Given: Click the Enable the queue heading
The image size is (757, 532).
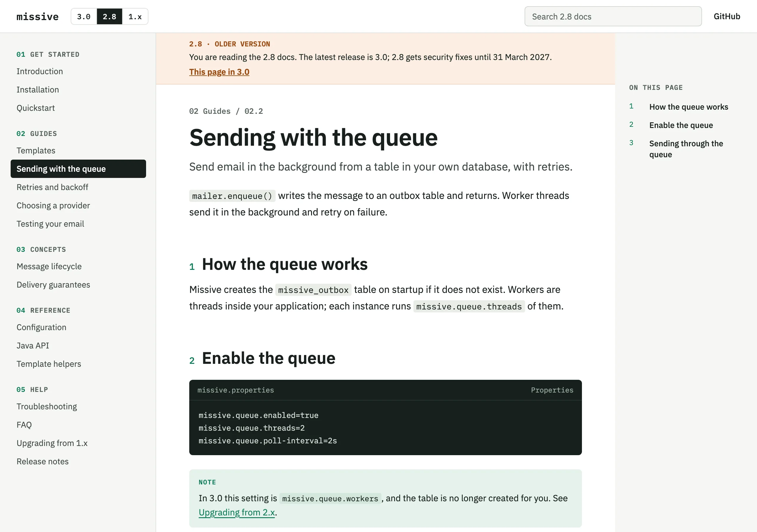Looking at the screenshot, I should [x=268, y=358].
